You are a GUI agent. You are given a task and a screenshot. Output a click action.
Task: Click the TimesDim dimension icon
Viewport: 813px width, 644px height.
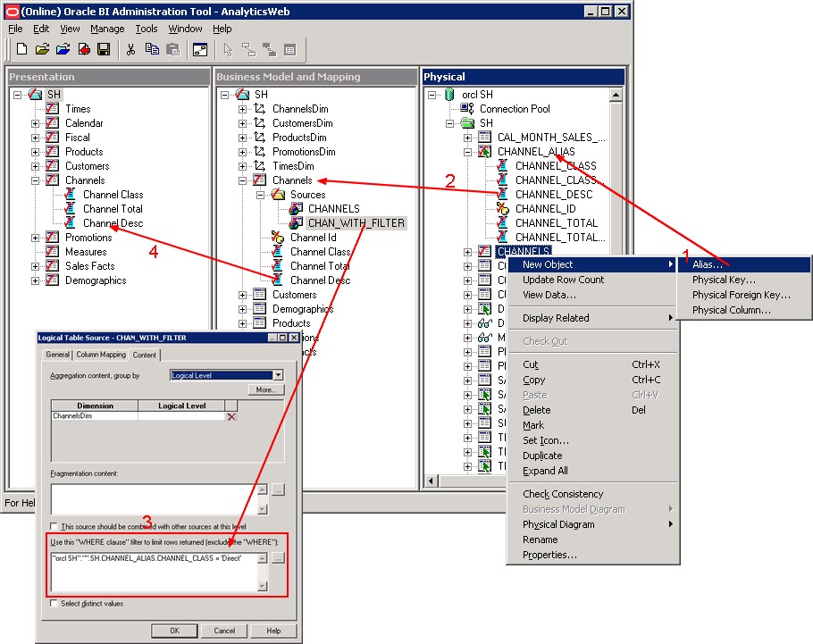tap(260, 166)
